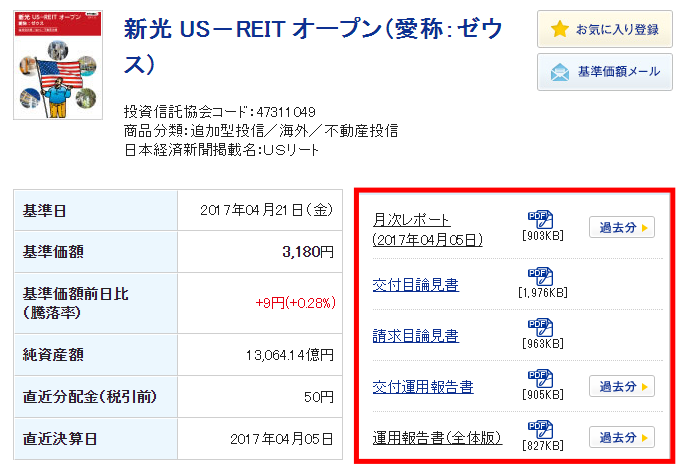Select the 投資信託協会コード 47311049 text

coord(219,112)
